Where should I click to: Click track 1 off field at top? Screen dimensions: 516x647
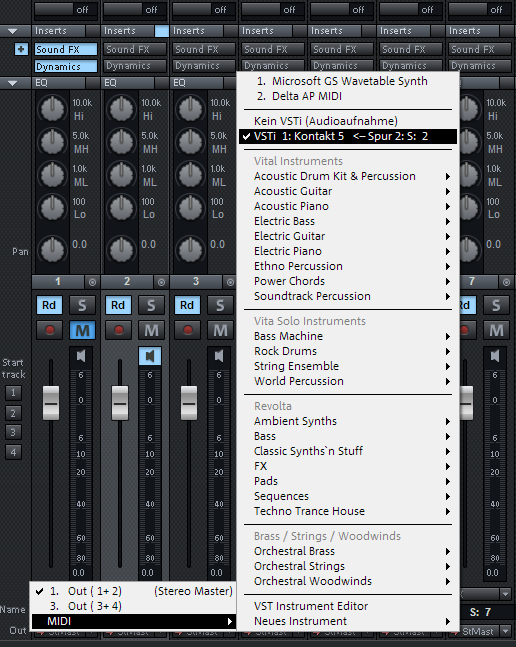pos(66,9)
